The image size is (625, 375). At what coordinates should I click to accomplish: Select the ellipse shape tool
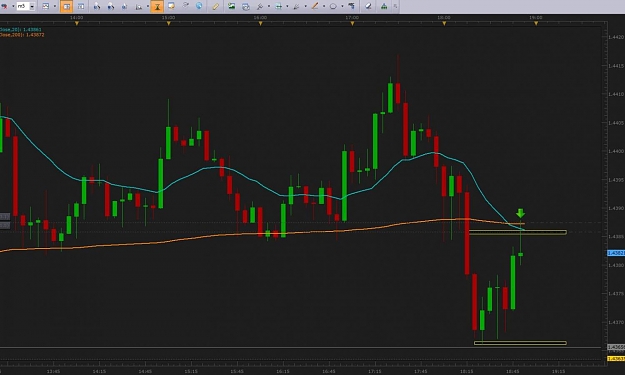(333, 6)
